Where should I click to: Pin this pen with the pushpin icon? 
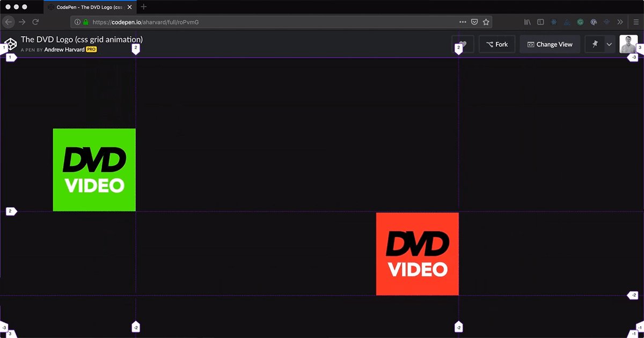click(595, 45)
